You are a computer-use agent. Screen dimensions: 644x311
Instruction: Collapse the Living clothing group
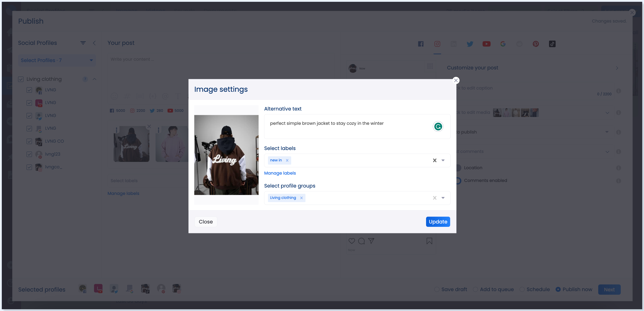coord(94,79)
